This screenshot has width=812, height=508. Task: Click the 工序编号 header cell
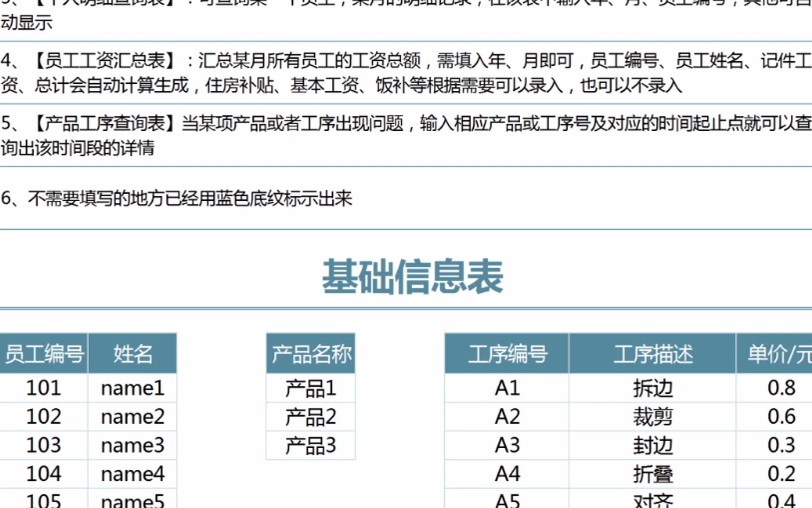[507, 353]
